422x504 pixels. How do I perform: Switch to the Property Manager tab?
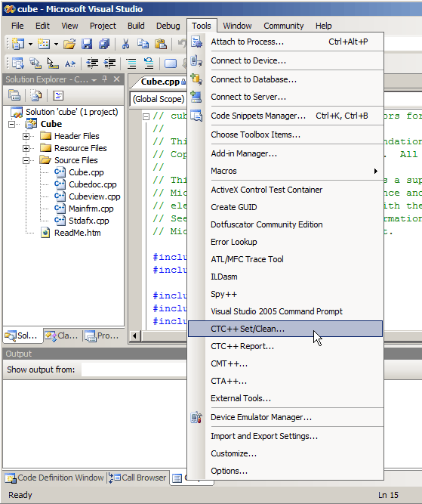click(102, 336)
